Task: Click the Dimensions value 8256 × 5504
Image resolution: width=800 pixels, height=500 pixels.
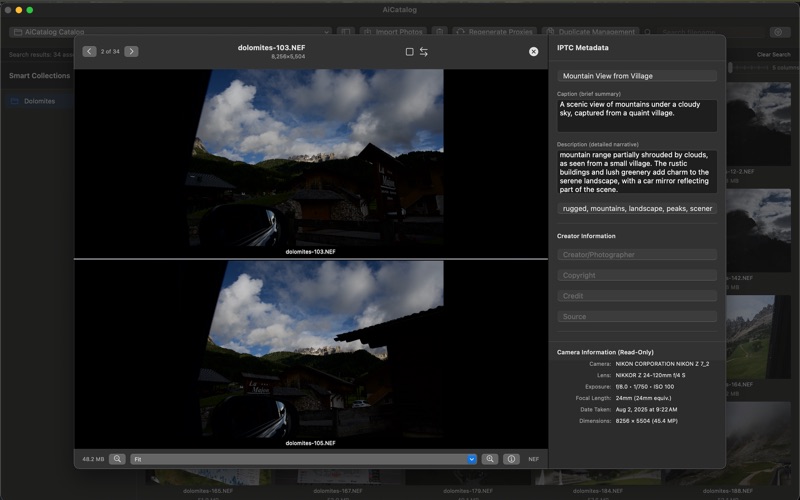Action: coord(646,421)
